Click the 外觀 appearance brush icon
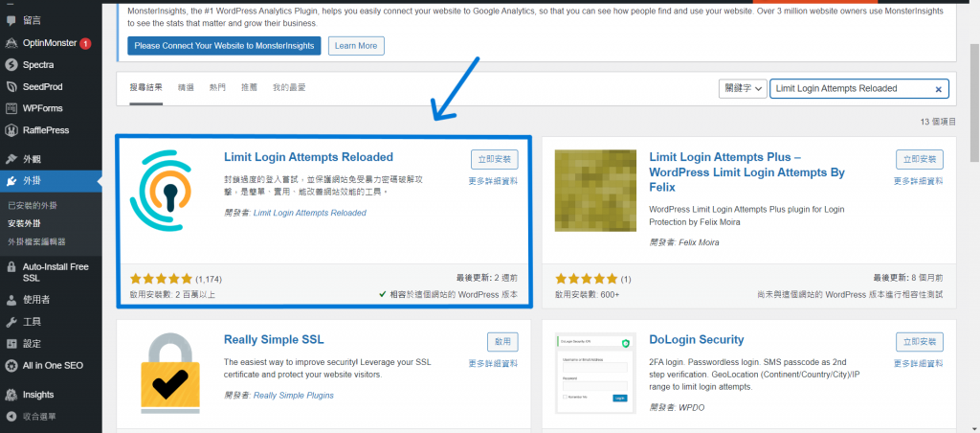Screen dimensions: 980x433 point(11,160)
